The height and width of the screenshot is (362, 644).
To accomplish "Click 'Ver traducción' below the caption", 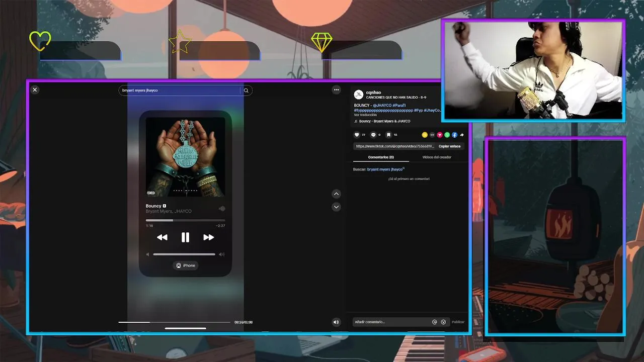I will pos(365,115).
